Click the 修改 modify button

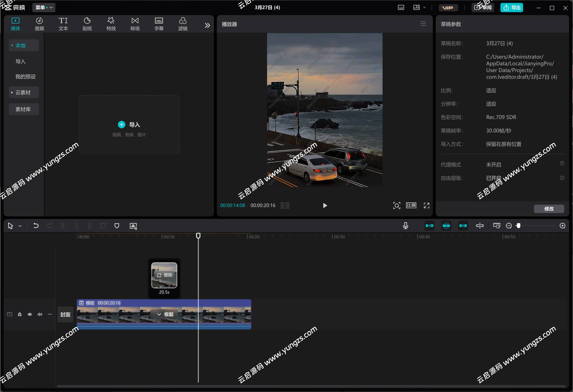point(549,209)
